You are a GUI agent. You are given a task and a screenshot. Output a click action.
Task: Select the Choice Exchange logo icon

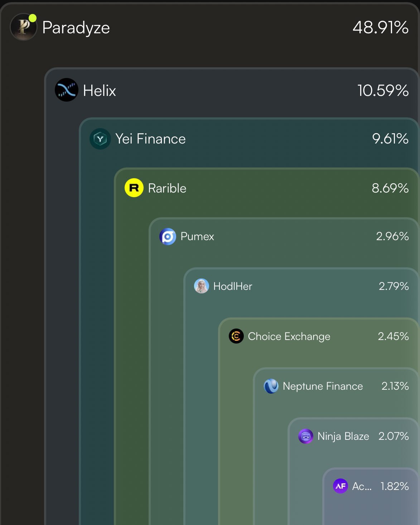click(236, 336)
